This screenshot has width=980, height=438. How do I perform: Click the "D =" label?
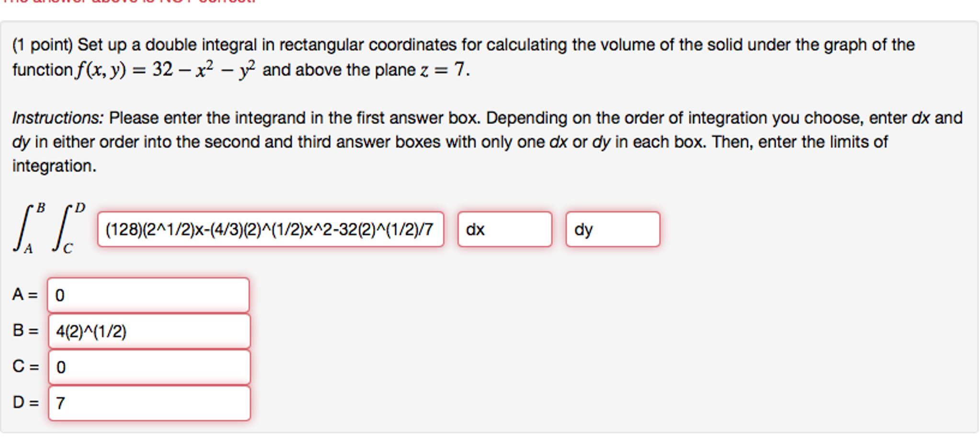(25, 402)
